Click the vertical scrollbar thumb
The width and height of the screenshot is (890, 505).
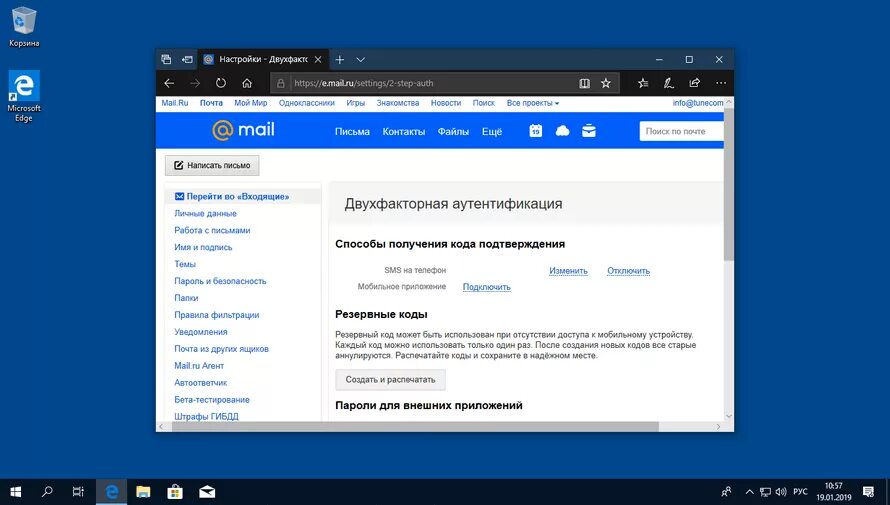(x=729, y=184)
